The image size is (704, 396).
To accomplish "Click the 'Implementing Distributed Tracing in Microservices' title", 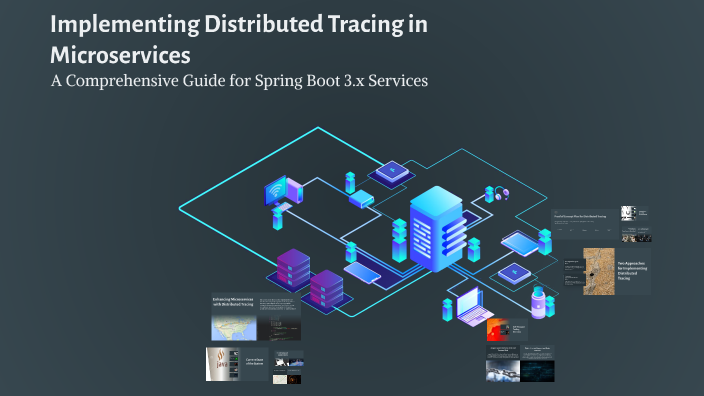I will 239,40.
